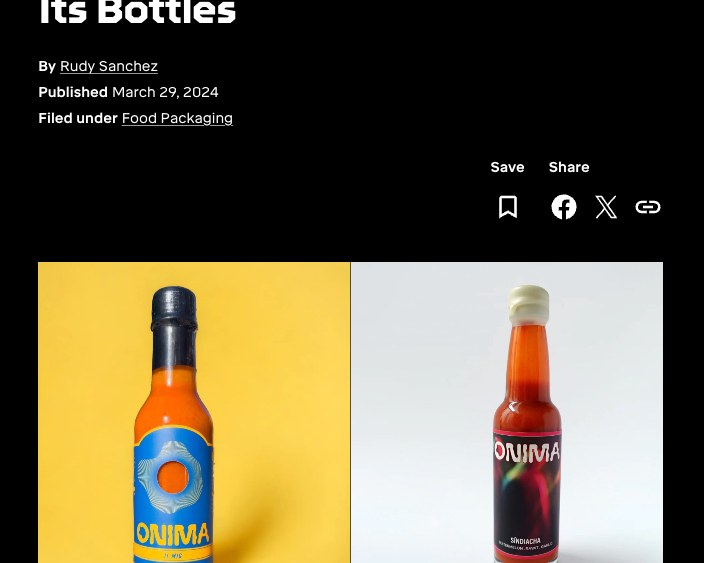The height and width of the screenshot is (563, 704).
Task: Click the cream wax cap on the red bottle
Action: [527, 298]
